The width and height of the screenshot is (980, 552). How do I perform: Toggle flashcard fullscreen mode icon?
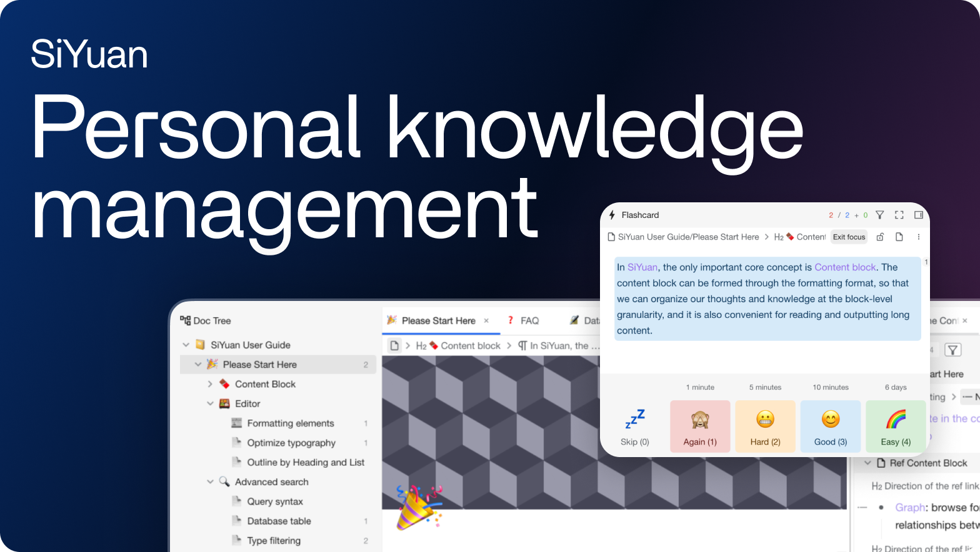coord(899,215)
